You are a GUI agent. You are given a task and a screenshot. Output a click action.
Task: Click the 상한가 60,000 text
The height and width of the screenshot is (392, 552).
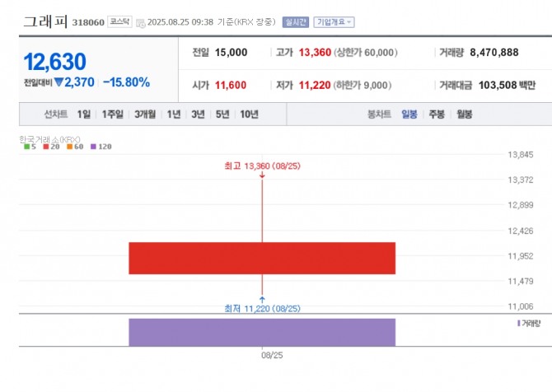point(366,53)
